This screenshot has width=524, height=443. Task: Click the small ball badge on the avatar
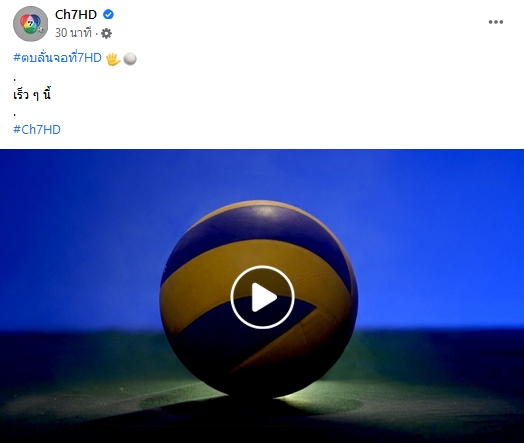(41, 30)
